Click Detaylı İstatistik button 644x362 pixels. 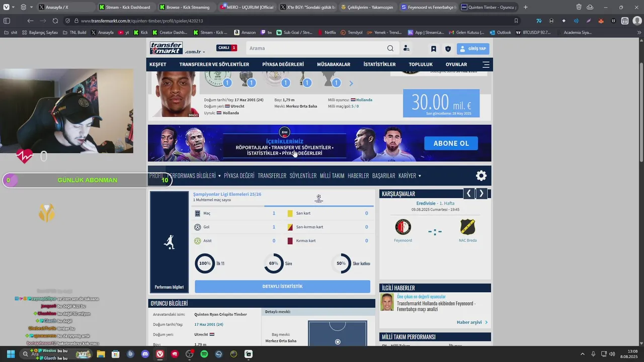point(282,287)
